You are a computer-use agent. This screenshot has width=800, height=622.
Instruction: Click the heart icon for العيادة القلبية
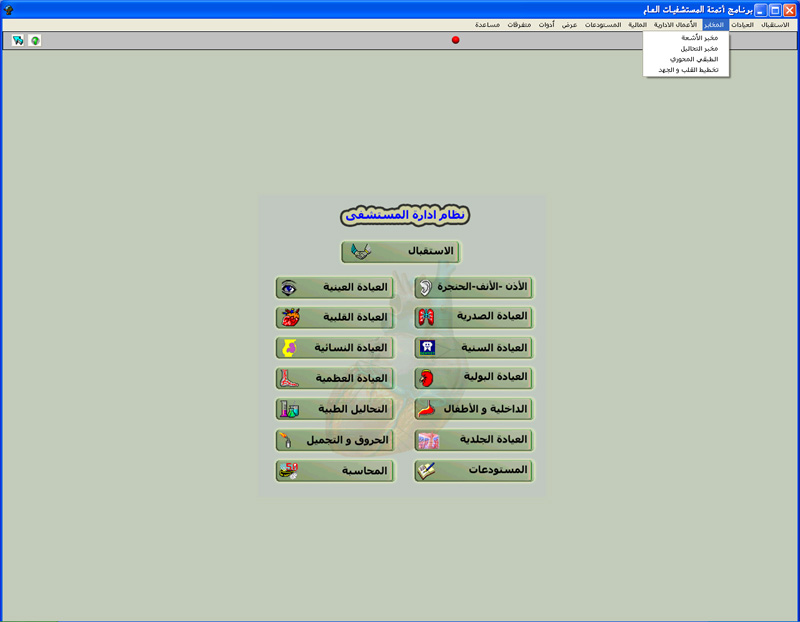pos(290,318)
